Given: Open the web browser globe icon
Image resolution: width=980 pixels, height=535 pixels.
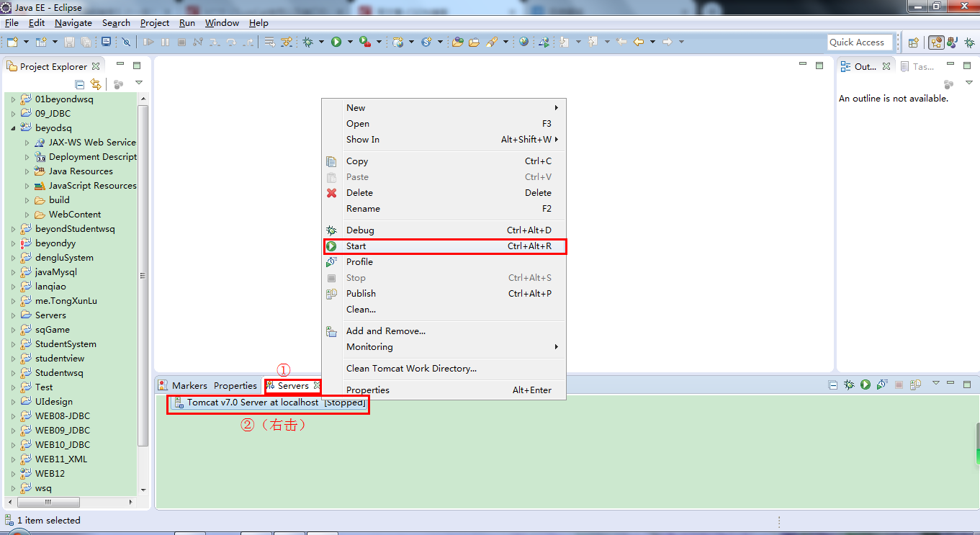Looking at the screenshot, I should pyautogui.click(x=523, y=42).
